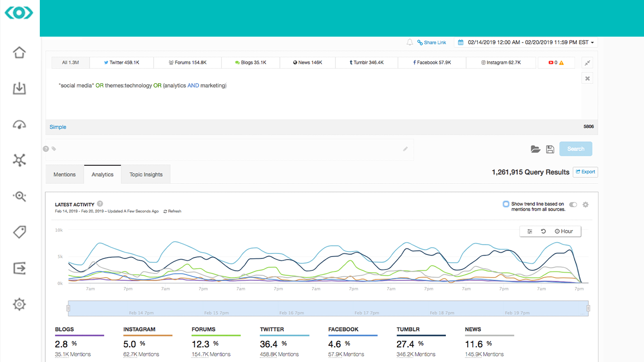Image resolution: width=644 pixels, height=362 pixels.
Task: Filter results by the Twitter 459.1K source
Action: pos(121,63)
